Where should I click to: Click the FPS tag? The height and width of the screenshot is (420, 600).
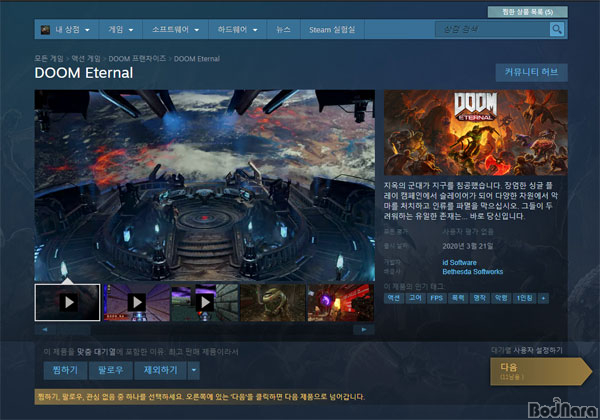pos(437,298)
